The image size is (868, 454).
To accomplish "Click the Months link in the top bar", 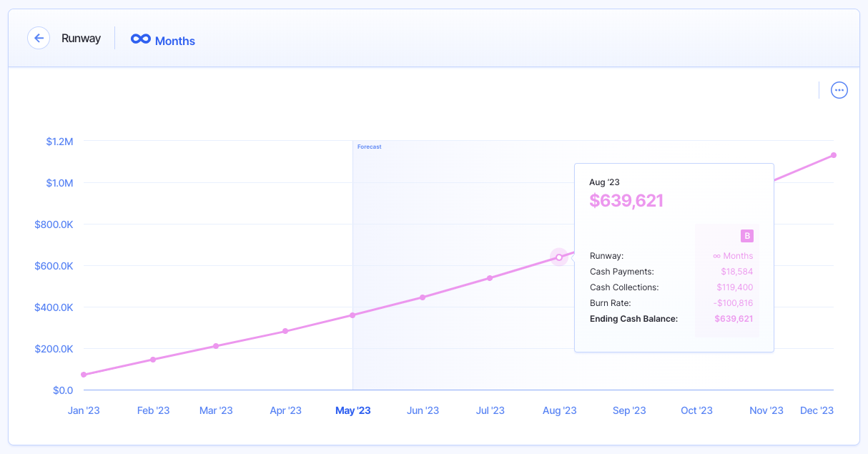I will [x=176, y=41].
